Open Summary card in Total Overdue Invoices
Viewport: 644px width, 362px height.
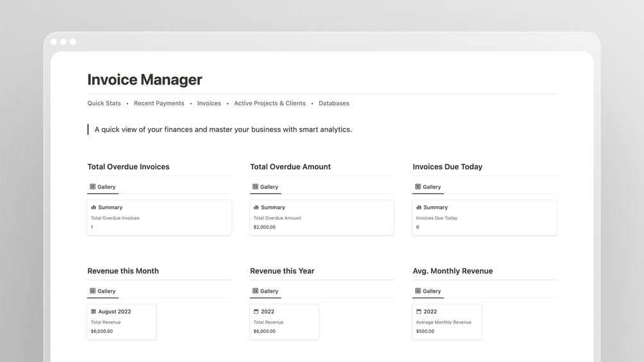pos(160,218)
